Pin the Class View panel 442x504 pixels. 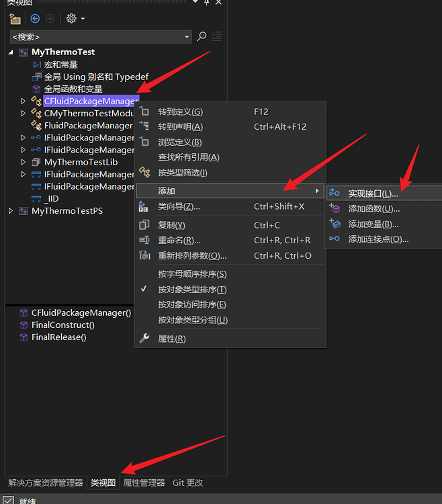point(207,3)
